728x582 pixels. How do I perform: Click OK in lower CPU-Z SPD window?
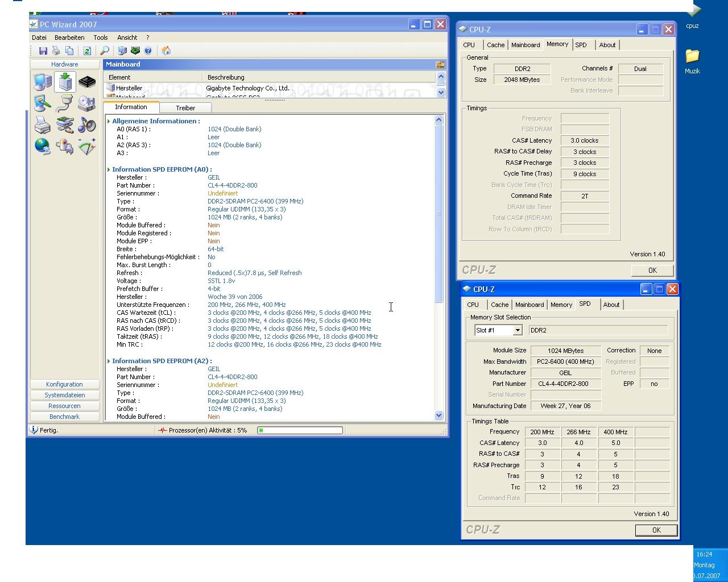[656, 530]
